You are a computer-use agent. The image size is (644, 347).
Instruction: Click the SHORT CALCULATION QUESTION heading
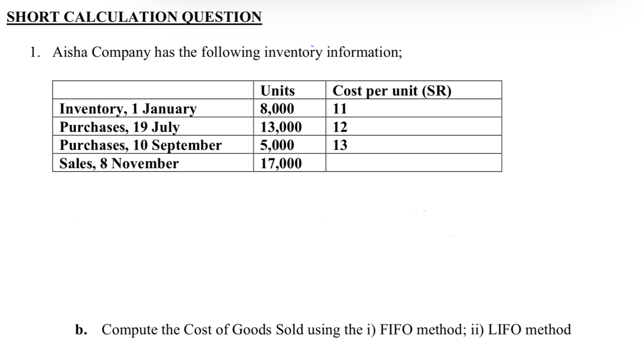pos(134,17)
